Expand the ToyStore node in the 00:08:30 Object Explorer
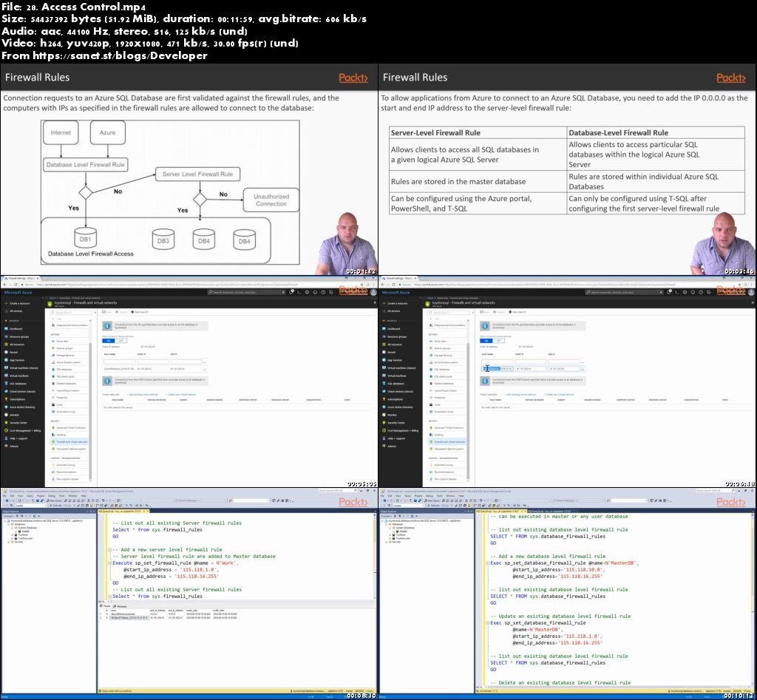This screenshot has height=700, width=757. click(13, 535)
